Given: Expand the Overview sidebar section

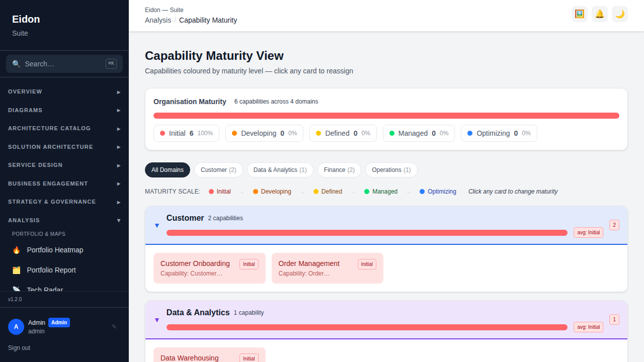Looking at the screenshot, I should click(x=64, y=92).
